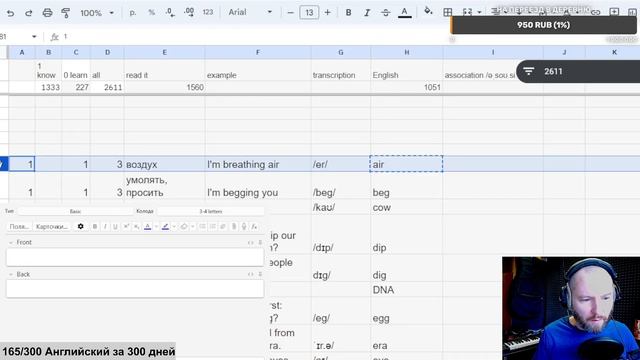Click the formula bar fx icon
The width and height of the screenshot is (640, 360).
55,37
